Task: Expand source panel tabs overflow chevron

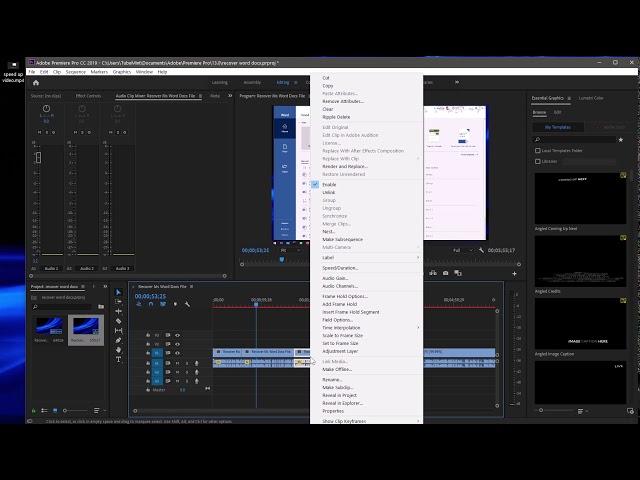Action: (x=230, y=96)
